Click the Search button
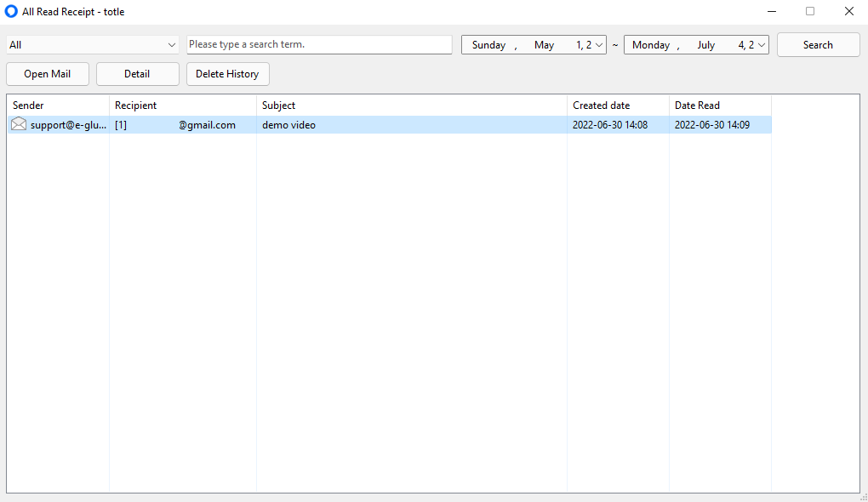The image size is (868, 502). [x=818, y=45]
